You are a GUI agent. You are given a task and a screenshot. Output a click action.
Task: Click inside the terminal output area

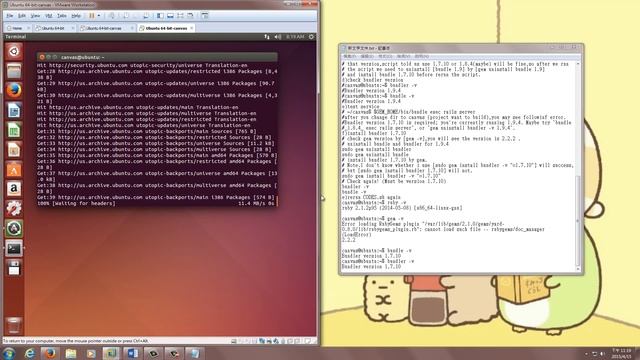(157, 134)
